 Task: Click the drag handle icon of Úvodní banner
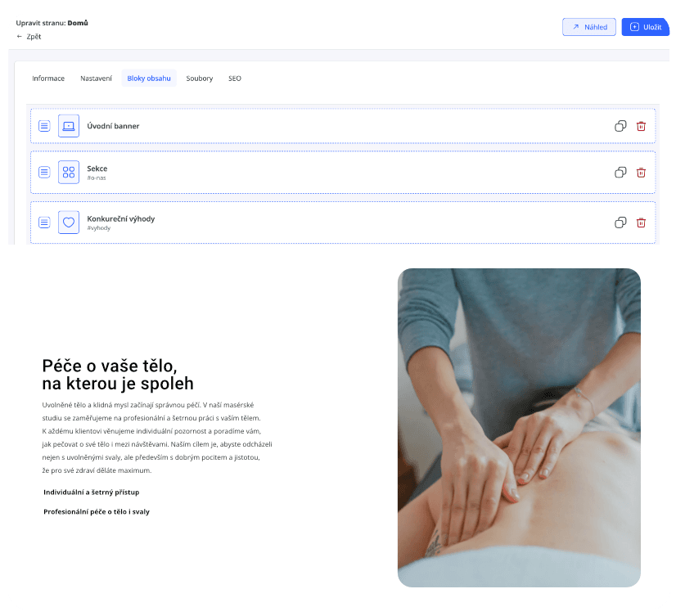(44, 126)
